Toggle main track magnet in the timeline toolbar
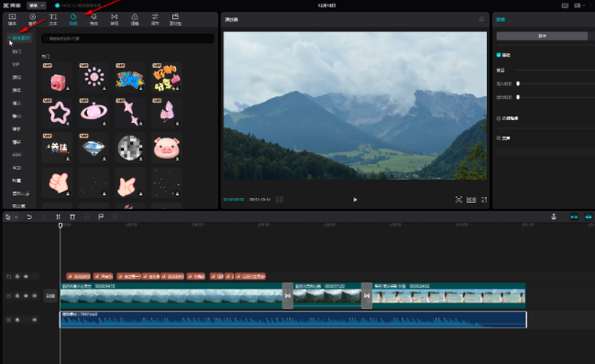 (x=574, y=217)
